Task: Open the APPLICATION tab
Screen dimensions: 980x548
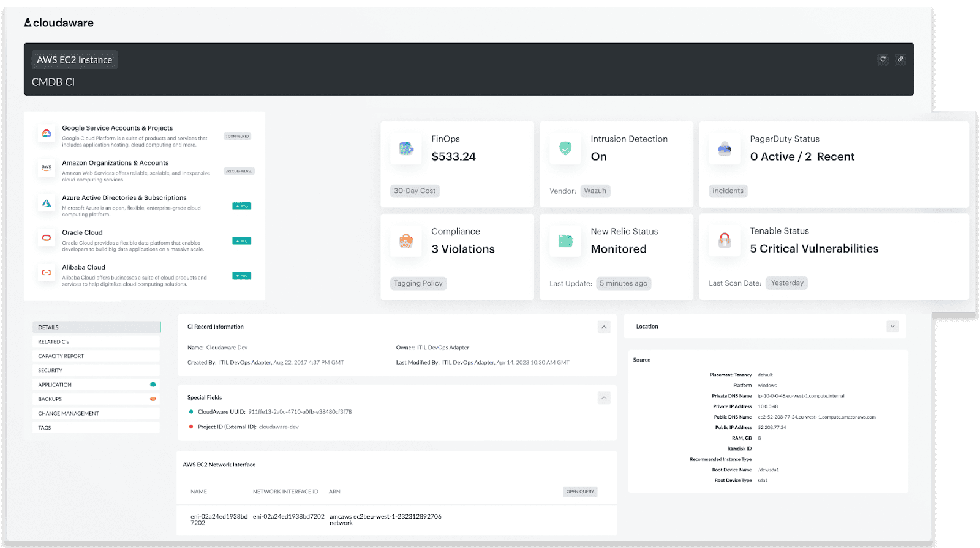Action: pos(96,385)
